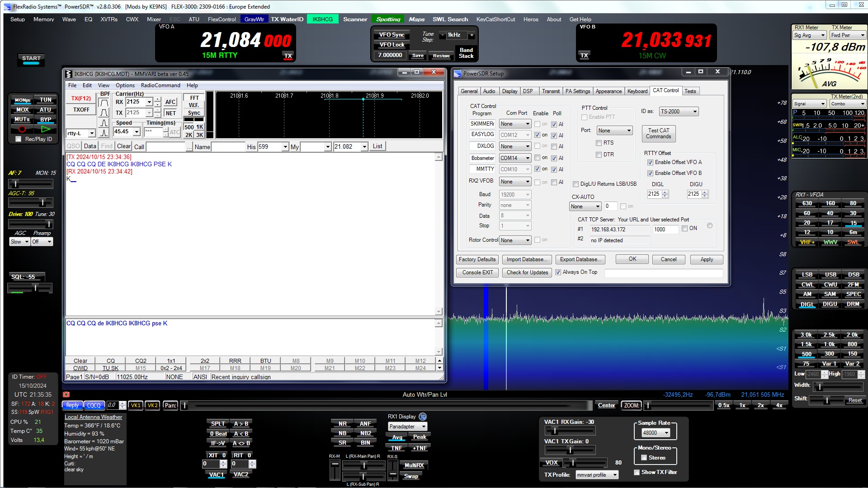Open the Memory menu in PowerSDR
This screenshot has width=868, height=488.
[x=43, y=19]
